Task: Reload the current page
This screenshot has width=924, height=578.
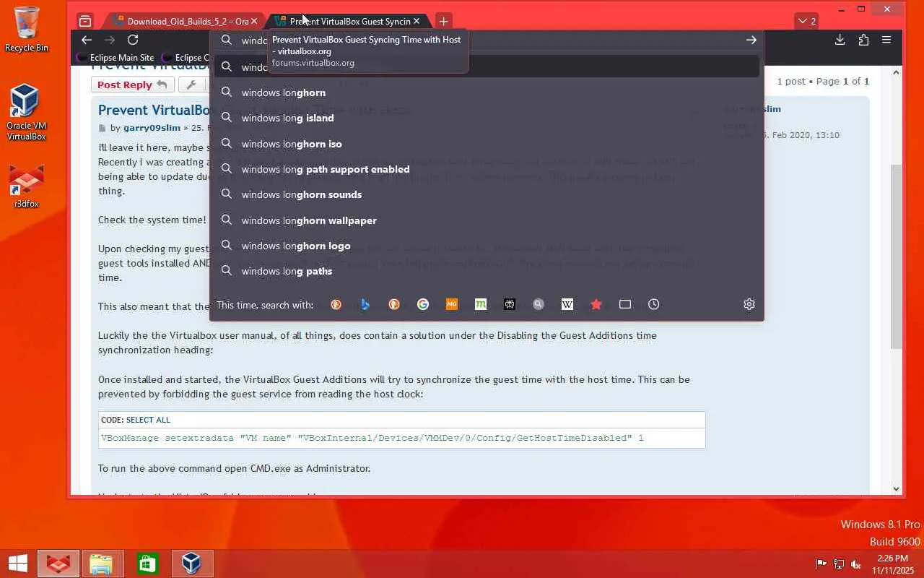Action: coord(133,40)
